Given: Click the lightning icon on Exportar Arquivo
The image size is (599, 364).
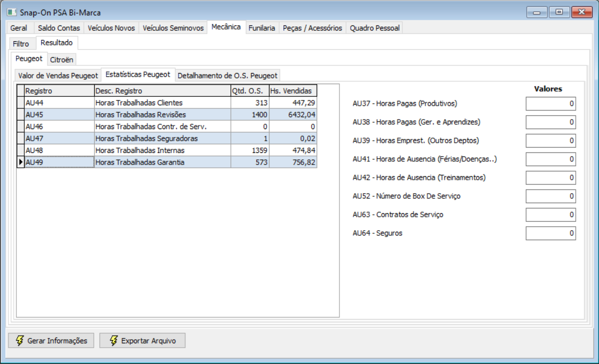Looking at the screenshot, I should point(113,340).
